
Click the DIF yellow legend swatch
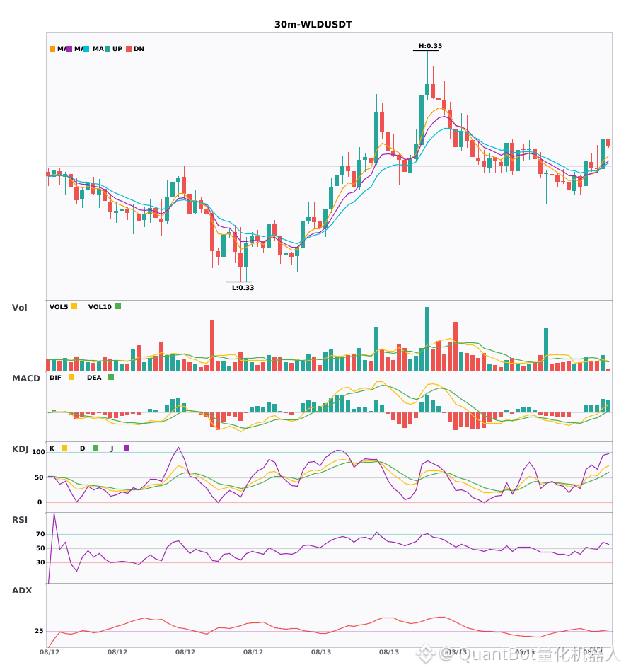[71, 377]
